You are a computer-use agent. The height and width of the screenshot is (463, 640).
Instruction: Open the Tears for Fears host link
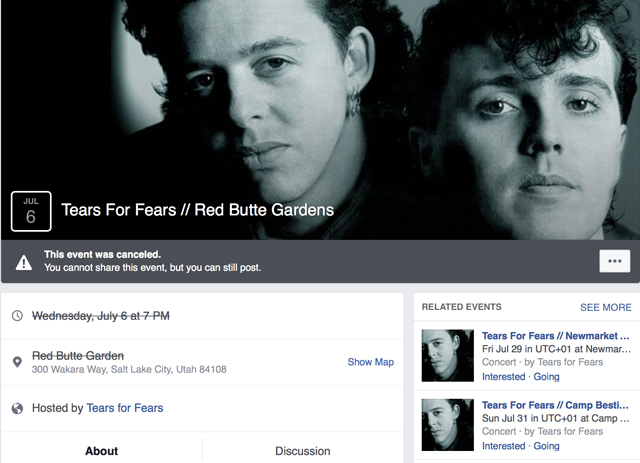point(125,408)
